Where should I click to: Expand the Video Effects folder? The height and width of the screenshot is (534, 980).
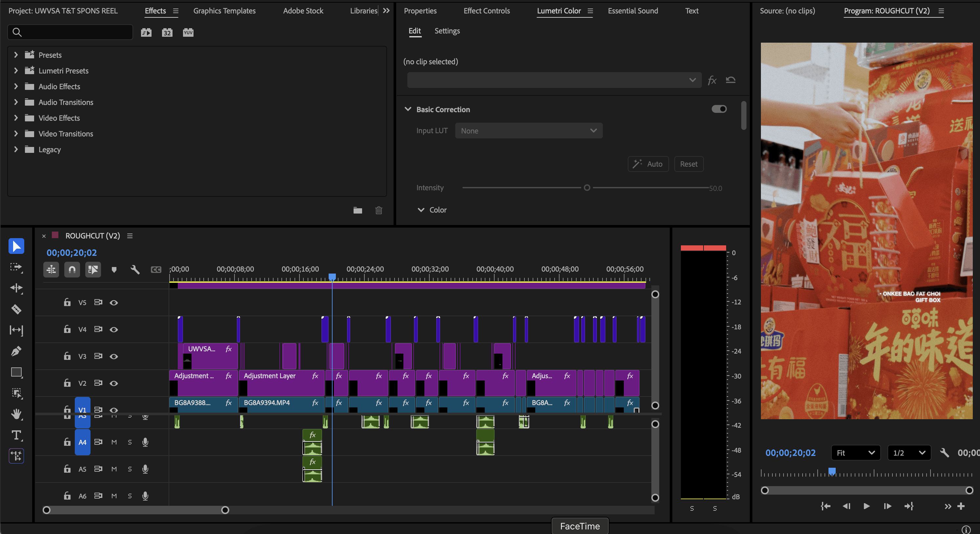[16, 118]
